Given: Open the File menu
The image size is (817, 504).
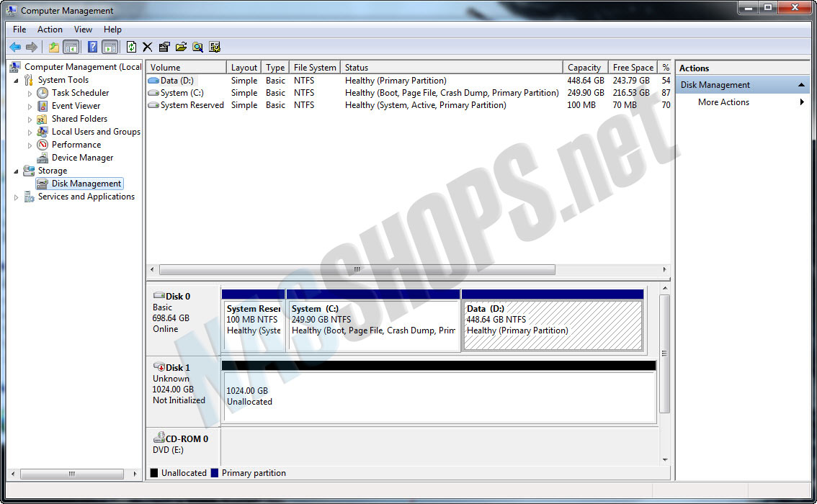Looking at the screenshot, I should (x=19, y=30).
